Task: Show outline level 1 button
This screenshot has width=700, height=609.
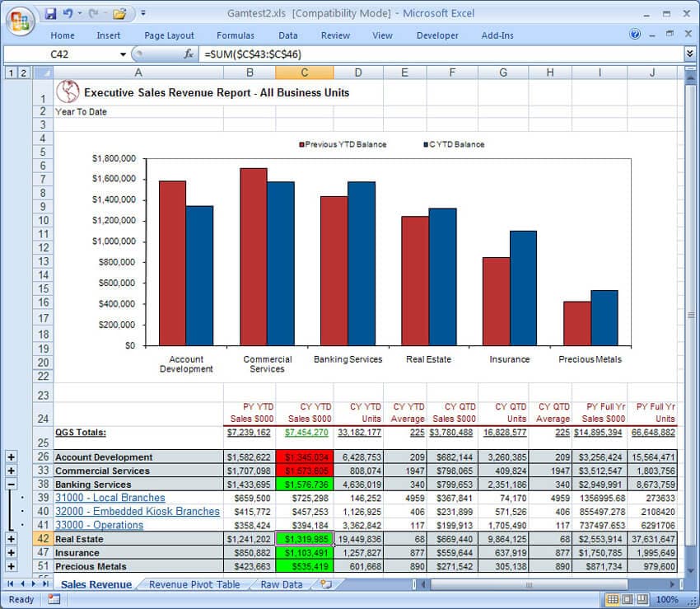Action: [x=10, y=73]
